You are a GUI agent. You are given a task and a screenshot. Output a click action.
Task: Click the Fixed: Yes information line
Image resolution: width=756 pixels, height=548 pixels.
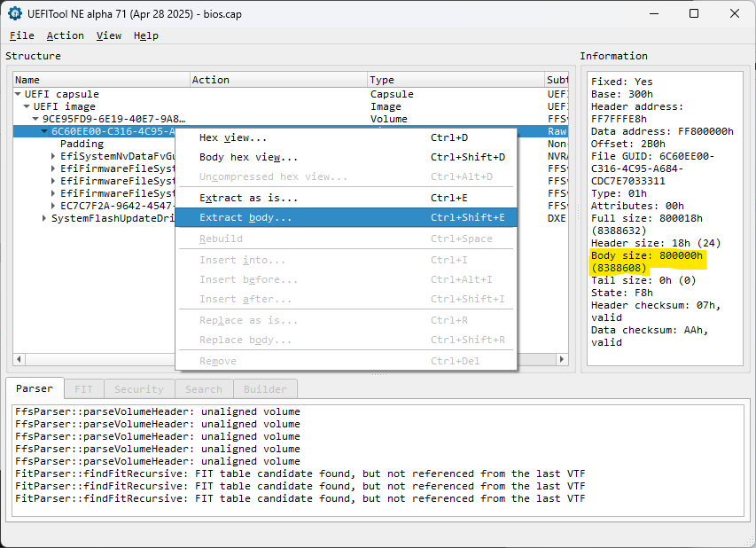point(622,82)
